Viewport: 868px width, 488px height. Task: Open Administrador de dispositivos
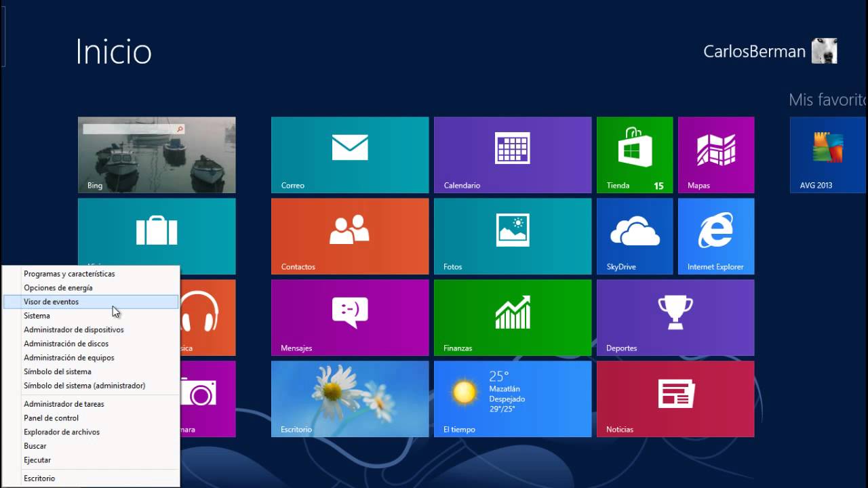coord(91,330)
